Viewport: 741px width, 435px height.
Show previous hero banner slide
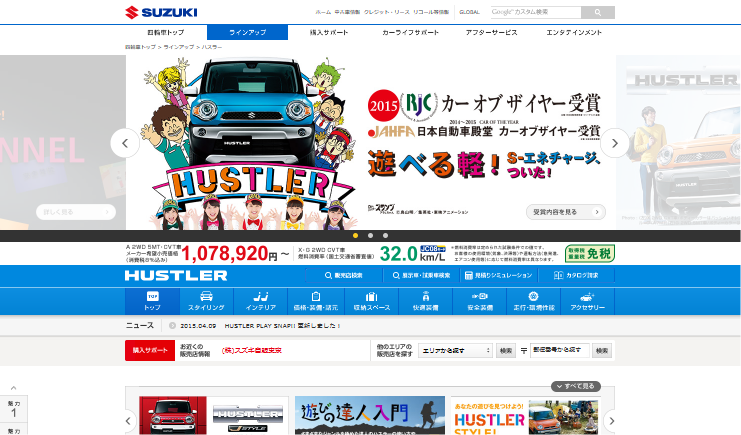125,143
